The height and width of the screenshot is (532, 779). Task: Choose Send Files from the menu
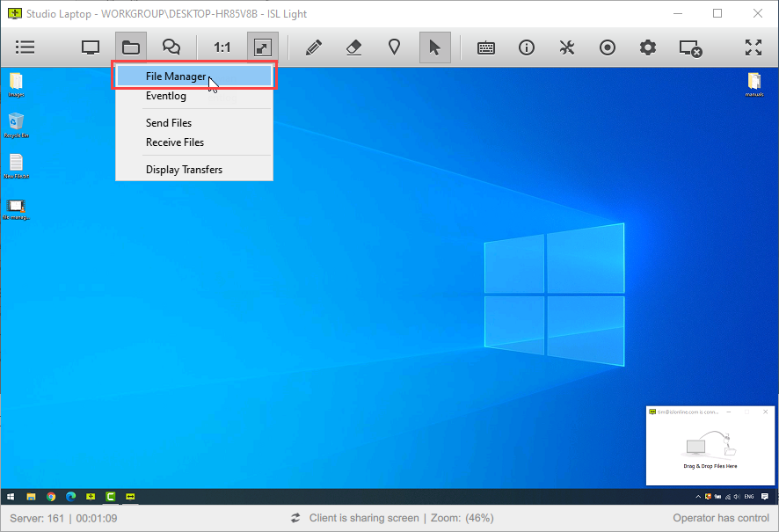[x=194, y=123]
